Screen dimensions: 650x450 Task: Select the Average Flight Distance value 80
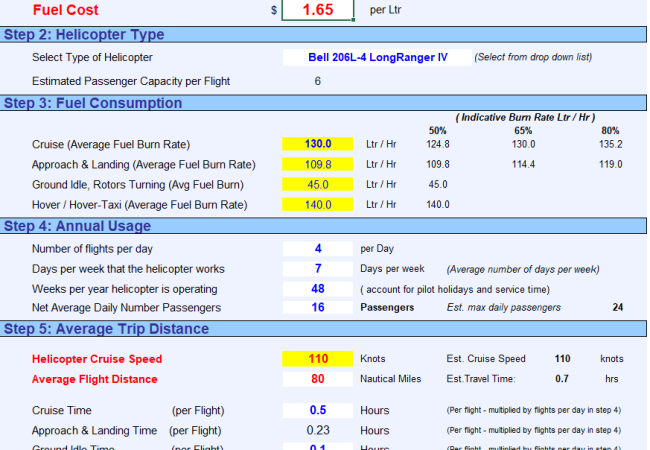[318, 379]
